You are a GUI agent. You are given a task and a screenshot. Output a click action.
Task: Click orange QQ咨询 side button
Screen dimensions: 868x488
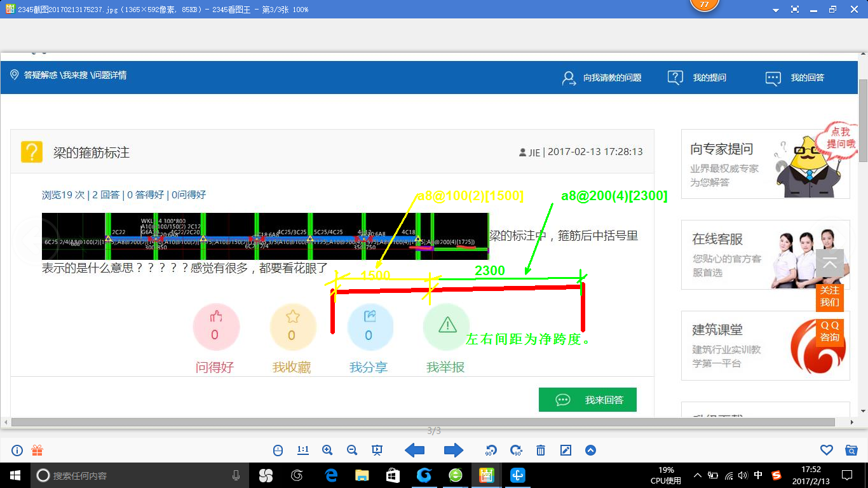[x=830, y=332]
